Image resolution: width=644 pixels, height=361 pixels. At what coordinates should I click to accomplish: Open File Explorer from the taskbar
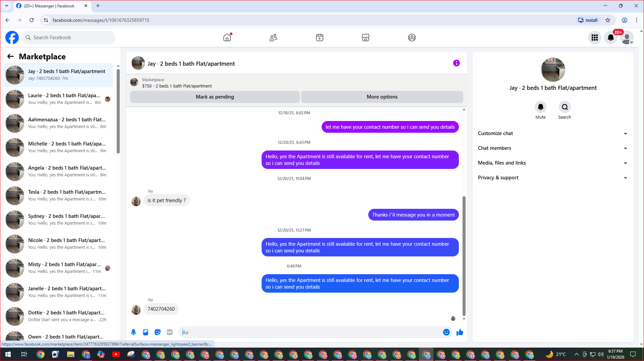coord(70,354)
